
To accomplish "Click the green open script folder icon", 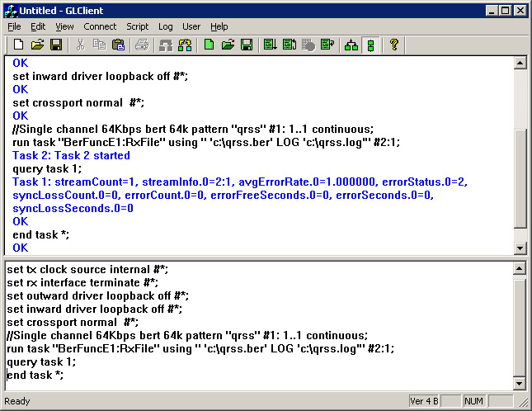I will coord(228,45).
